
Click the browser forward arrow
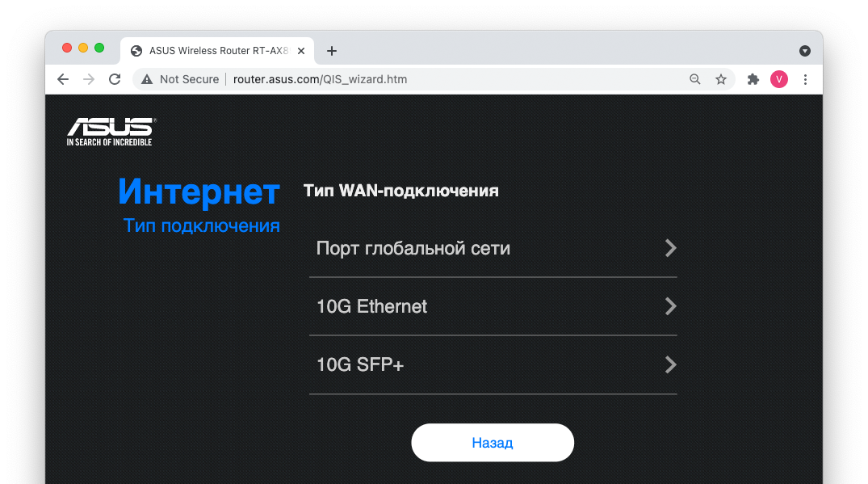click(89, 79)
